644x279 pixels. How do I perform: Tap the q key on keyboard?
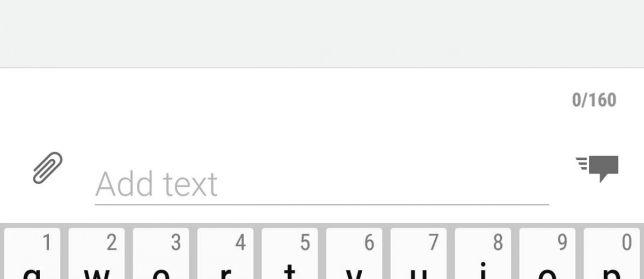32,254
